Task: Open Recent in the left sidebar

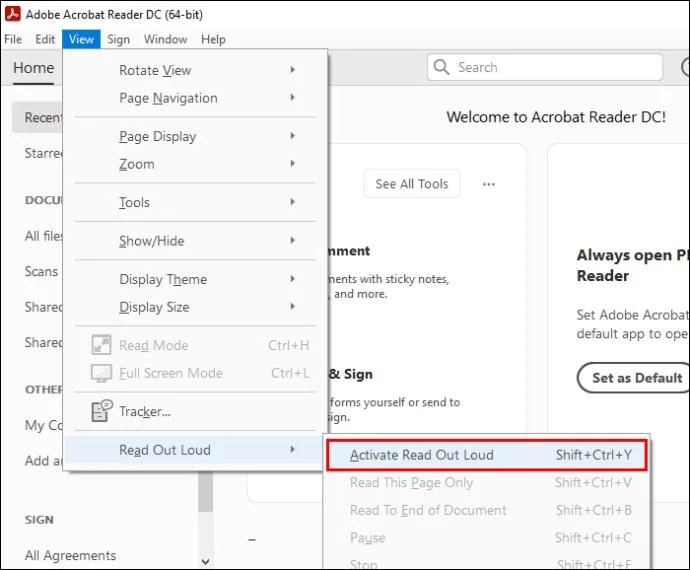Action: (x=37, y=118)
